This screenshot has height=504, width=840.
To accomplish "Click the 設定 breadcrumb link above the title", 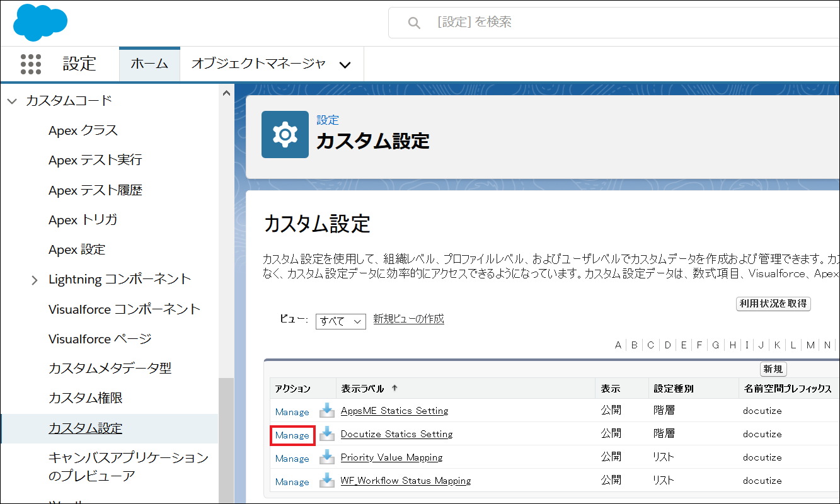I will point(328,120).
